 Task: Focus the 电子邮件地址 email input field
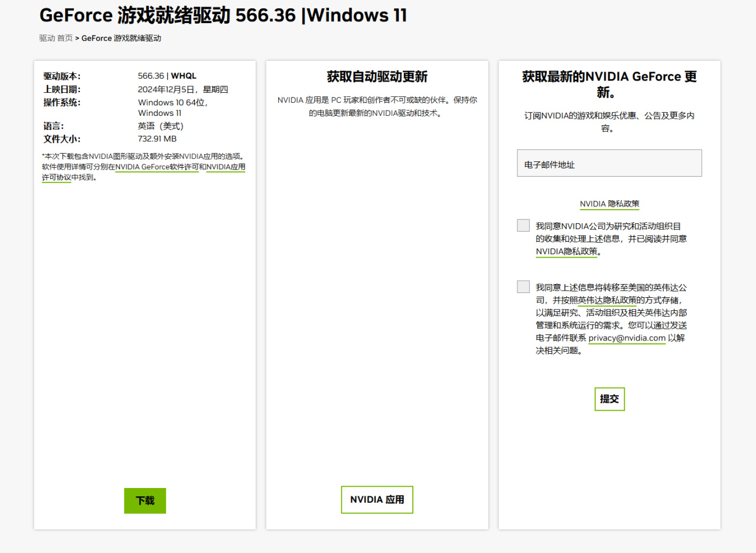pos(610,163)
